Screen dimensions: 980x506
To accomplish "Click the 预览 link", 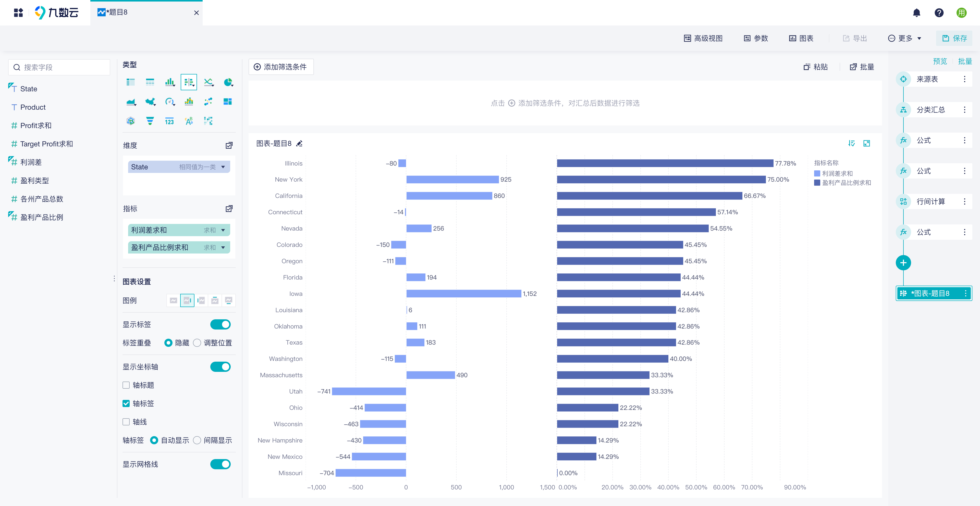I will tap(940, 61).
